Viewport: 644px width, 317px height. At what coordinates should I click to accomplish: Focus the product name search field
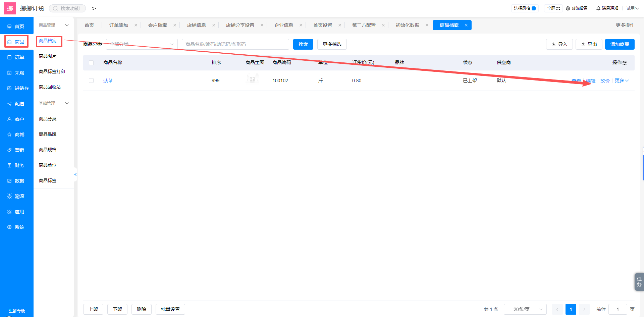coord(235,44)
